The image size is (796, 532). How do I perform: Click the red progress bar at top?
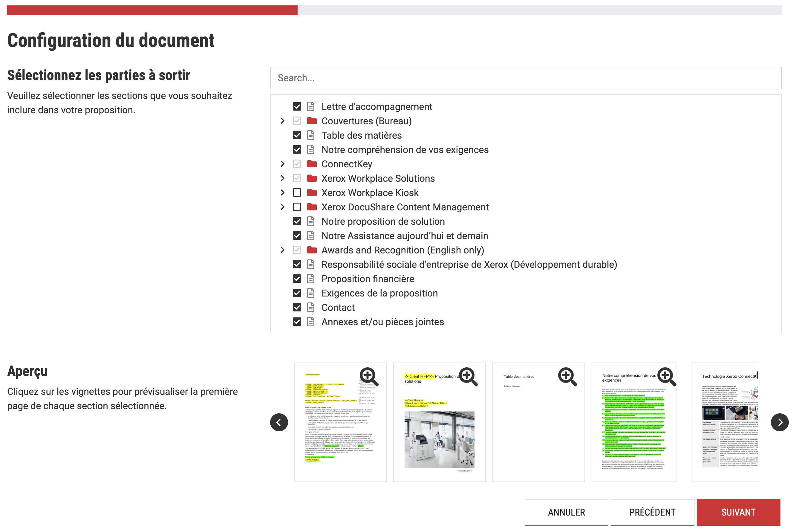click(x=152, y=10)
